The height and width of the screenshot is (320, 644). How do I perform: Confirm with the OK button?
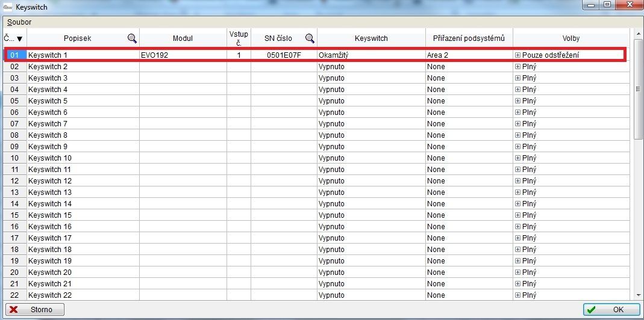[x=610, y=310]
